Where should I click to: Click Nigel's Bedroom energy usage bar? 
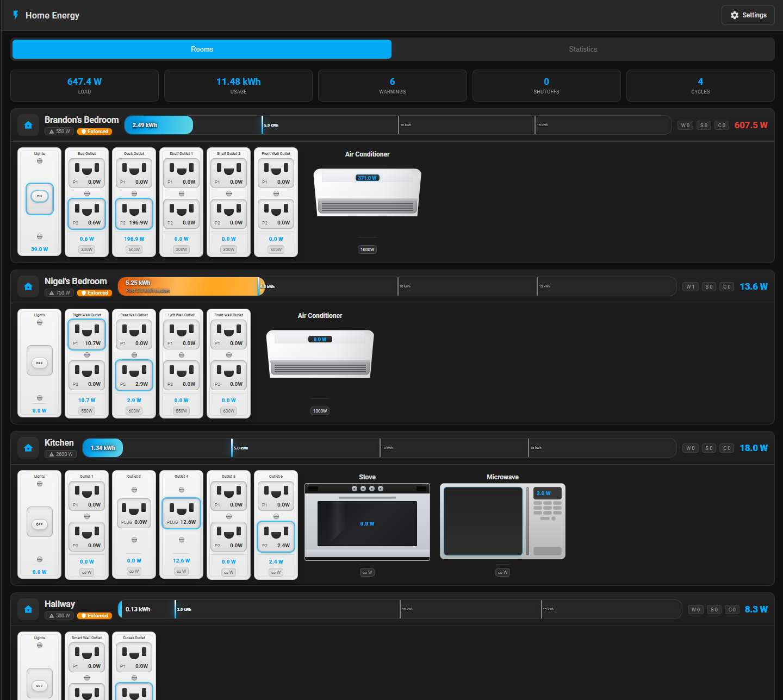[397, 286]
